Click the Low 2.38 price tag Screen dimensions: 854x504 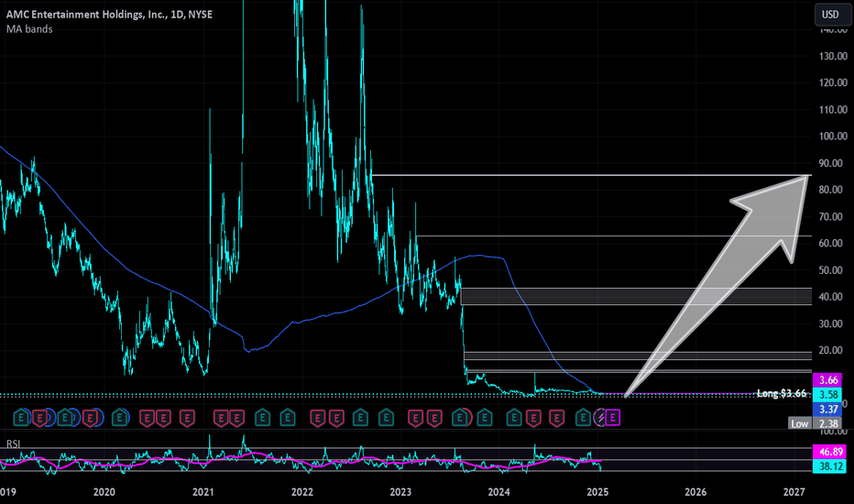(815, 423)
